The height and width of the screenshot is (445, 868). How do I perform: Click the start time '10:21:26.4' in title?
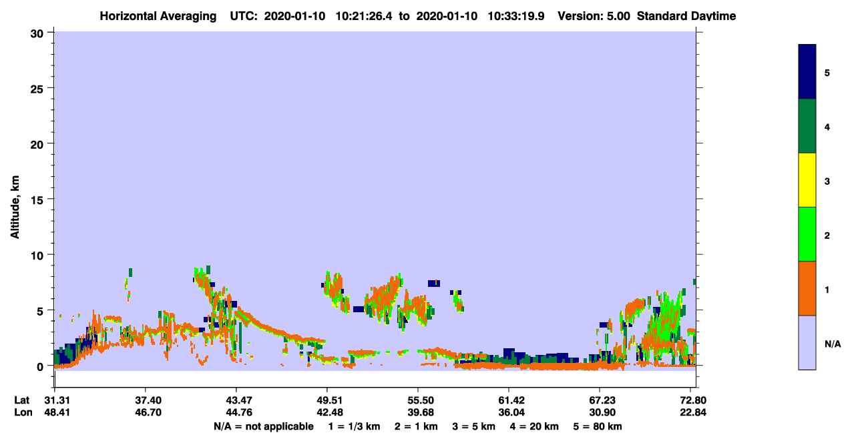(x=365, y=16)
